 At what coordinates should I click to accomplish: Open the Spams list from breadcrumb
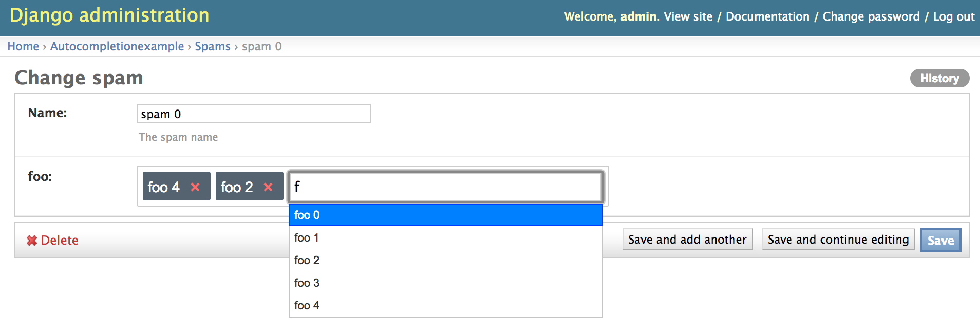213,46
